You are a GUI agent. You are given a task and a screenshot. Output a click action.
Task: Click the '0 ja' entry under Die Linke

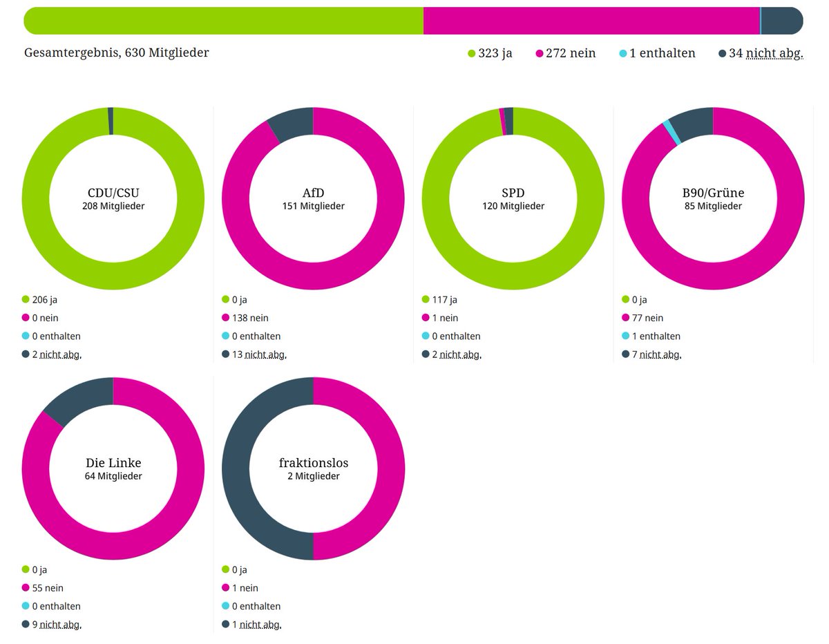pyautogui.click(x=40, y=570)
